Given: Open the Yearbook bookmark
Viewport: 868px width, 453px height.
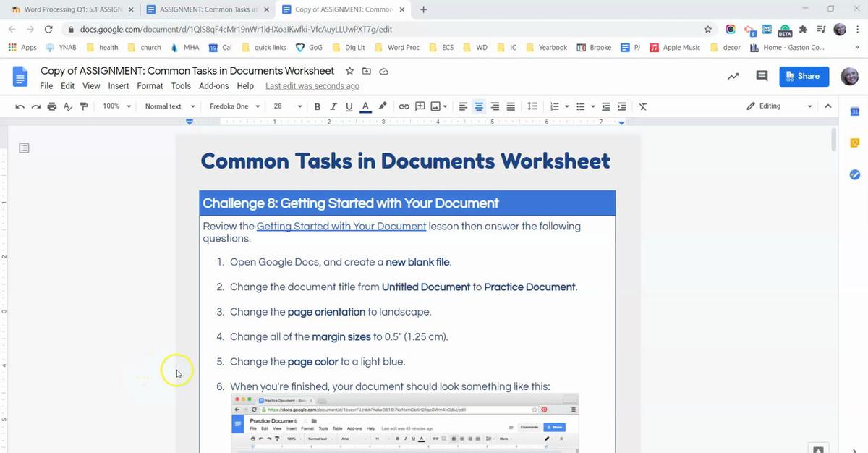Looking at the screenshot, I should pos(547,48).
